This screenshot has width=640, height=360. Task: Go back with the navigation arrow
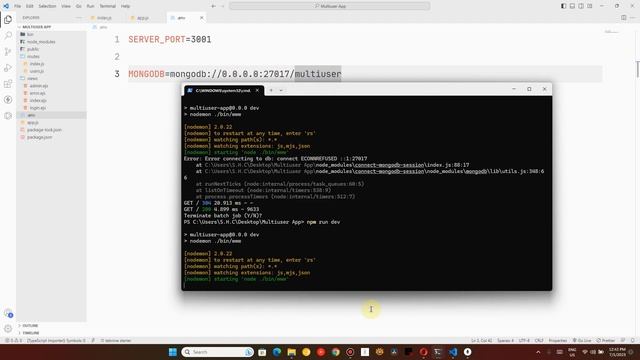213,6
